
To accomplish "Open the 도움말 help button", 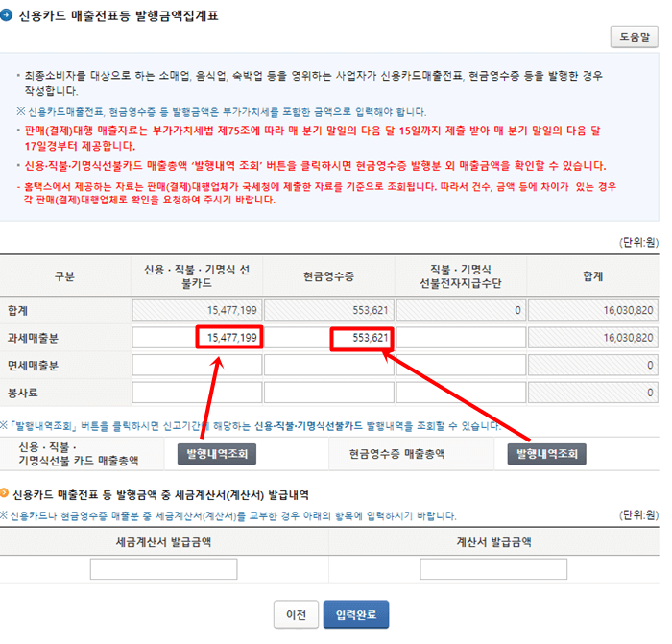I will (634, 36).
